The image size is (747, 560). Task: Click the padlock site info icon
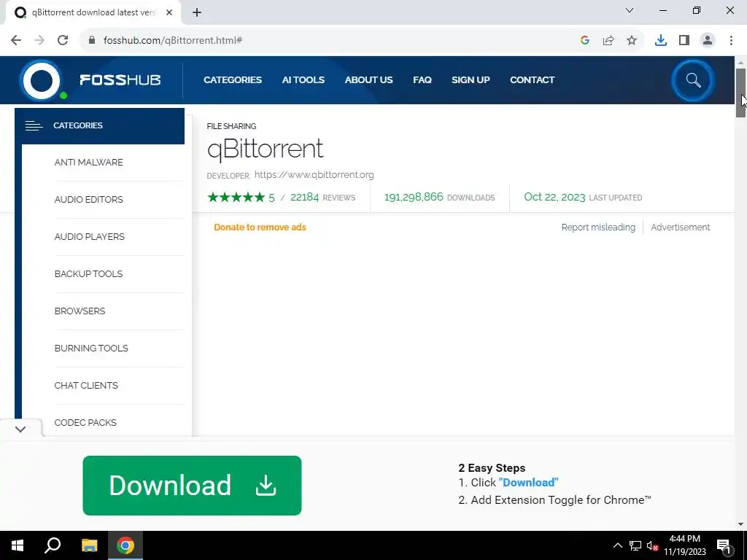coord(92,40)
